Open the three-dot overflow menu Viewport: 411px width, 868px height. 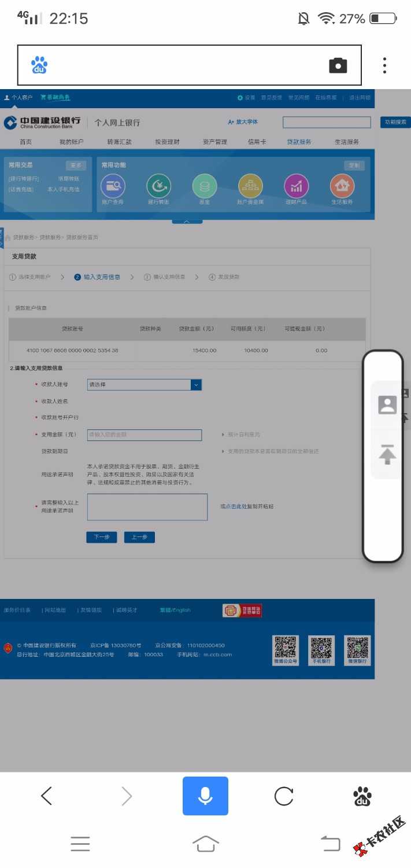click(384, 65)
